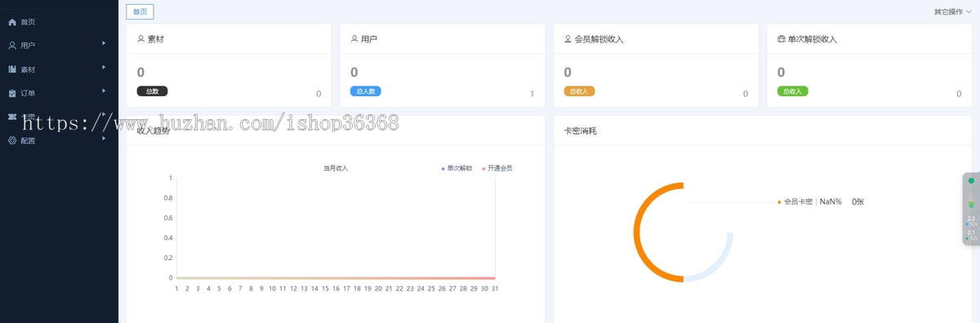Open the 素材 sidebar menu item
Viewport: 980px width, 323px height.
59,69
